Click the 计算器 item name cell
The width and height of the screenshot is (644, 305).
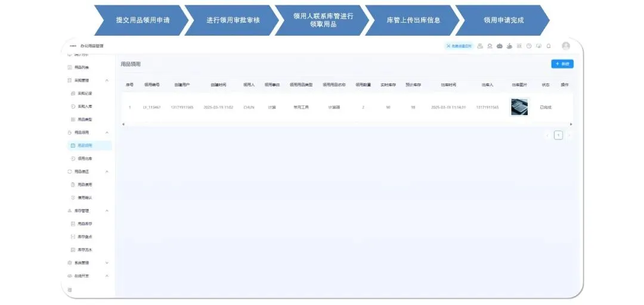(x=334, y=107)
